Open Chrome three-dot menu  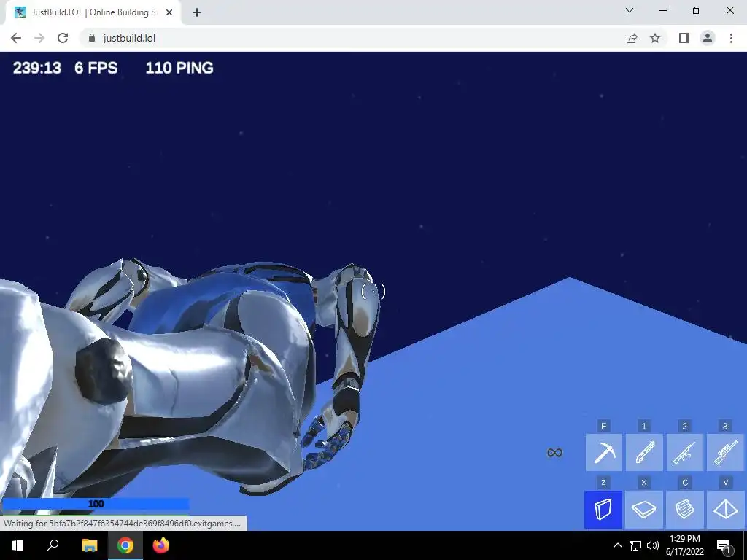tap(731, 38)
